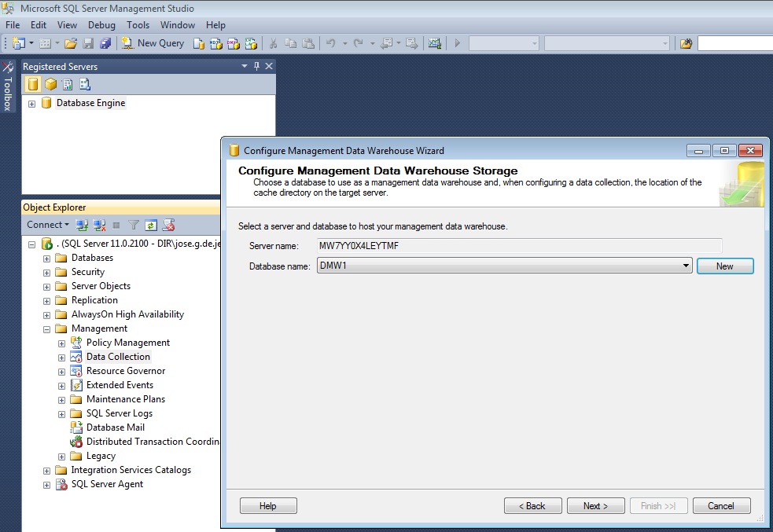Select Integration Services icon in Registered Servers

click(x=85, y=84)
